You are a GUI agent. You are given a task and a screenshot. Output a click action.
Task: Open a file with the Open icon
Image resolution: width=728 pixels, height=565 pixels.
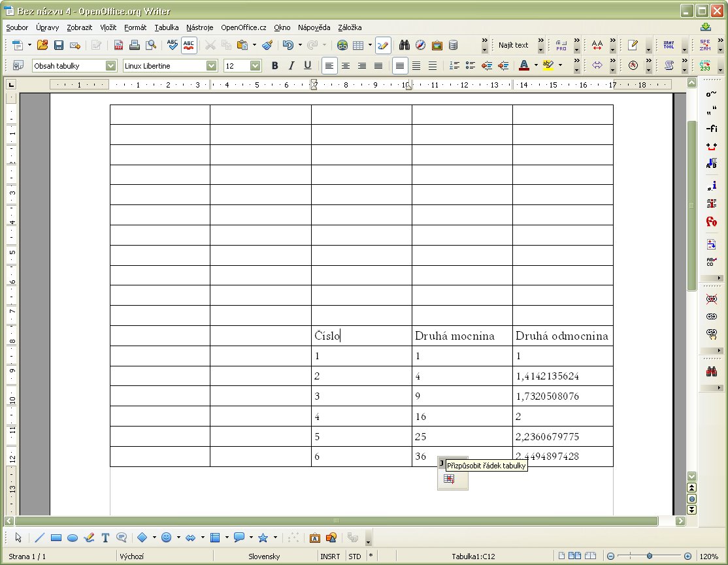click(x=42, y=45)
